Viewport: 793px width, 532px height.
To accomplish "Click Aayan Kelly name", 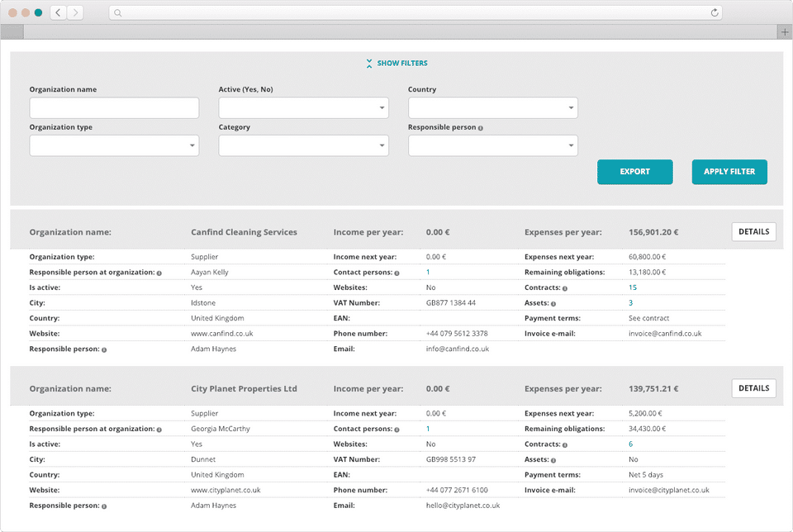I will pos(209,272).
